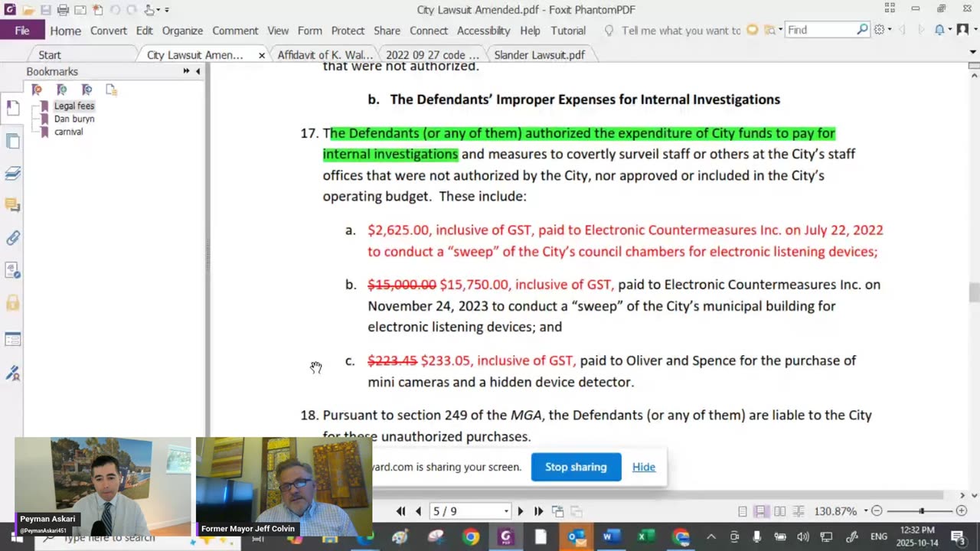Click the bookmark page options icon
This screenshot has width=980, height=551.
point(112,90)
